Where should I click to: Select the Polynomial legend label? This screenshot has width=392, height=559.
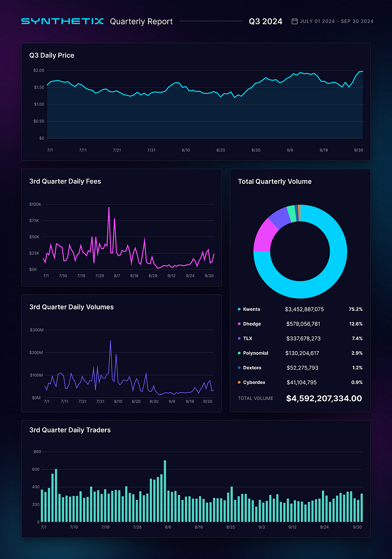[255, 353]
